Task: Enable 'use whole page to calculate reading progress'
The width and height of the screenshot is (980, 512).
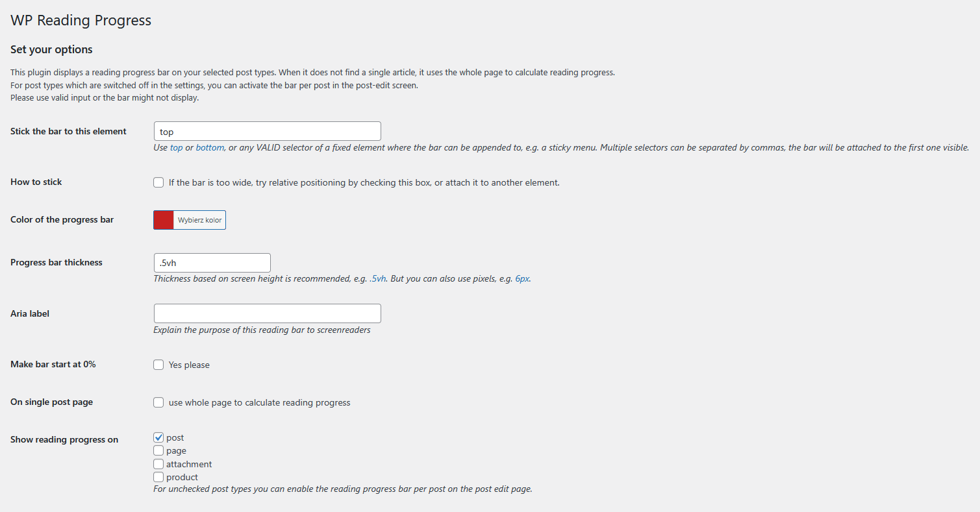Action: 158,402
